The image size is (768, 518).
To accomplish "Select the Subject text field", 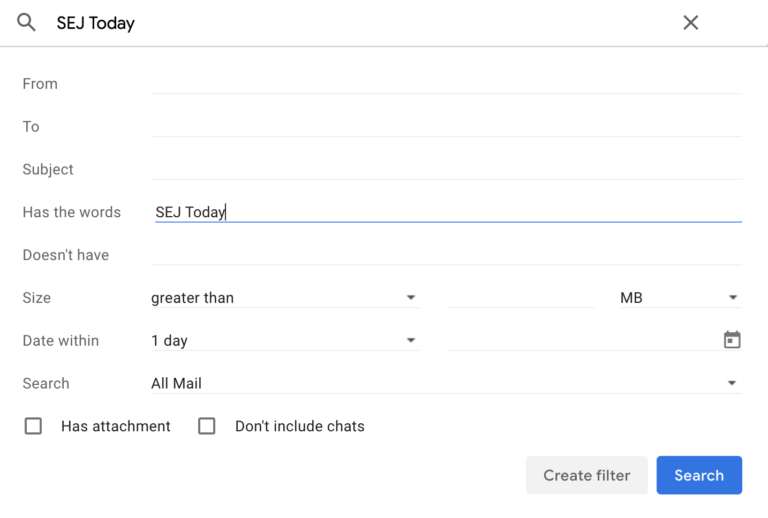I will [446, 169].
